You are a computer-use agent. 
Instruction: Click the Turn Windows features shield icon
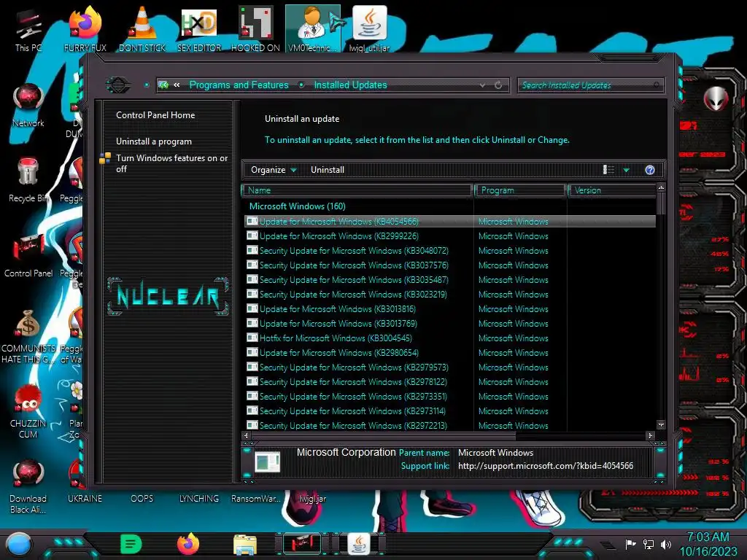(x=105, y=158)
